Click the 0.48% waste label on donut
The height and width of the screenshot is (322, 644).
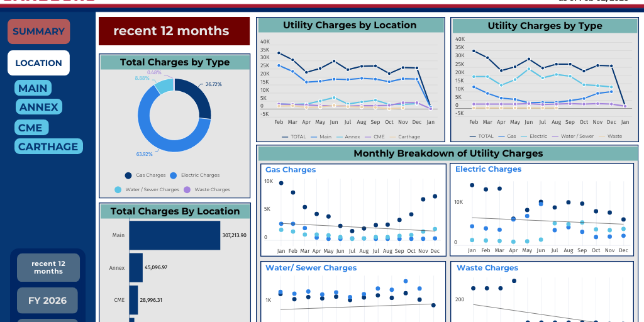[x=154, y=72]
